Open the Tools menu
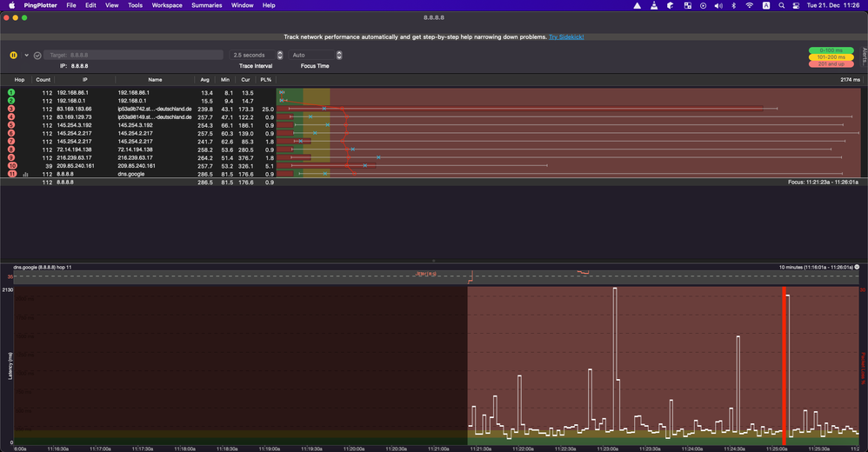The image size is (868, 452). click(135, 5)
